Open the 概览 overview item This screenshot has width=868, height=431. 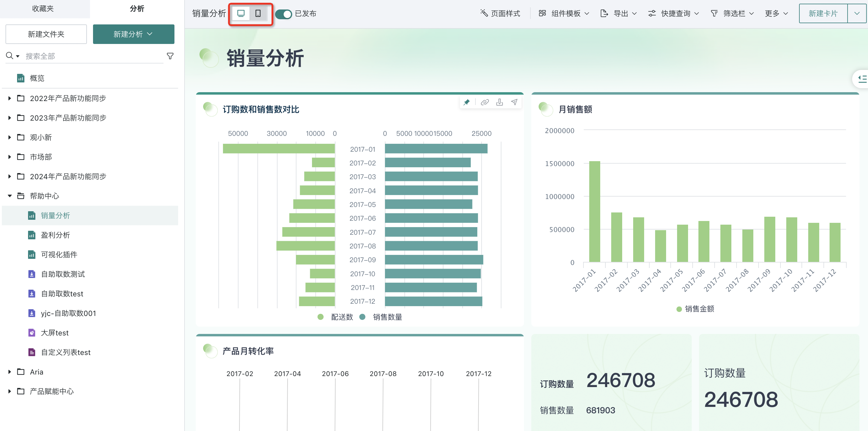pos(90,78)
